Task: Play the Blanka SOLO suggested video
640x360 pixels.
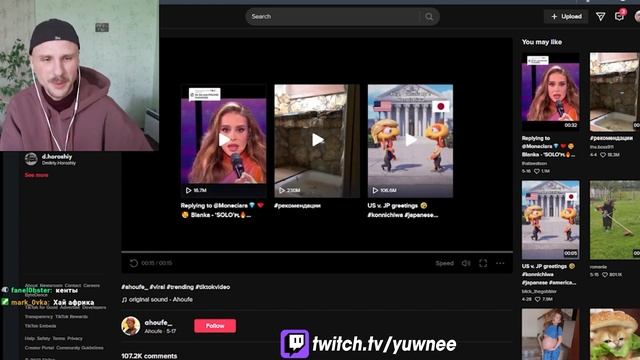Action: [224, 140]
